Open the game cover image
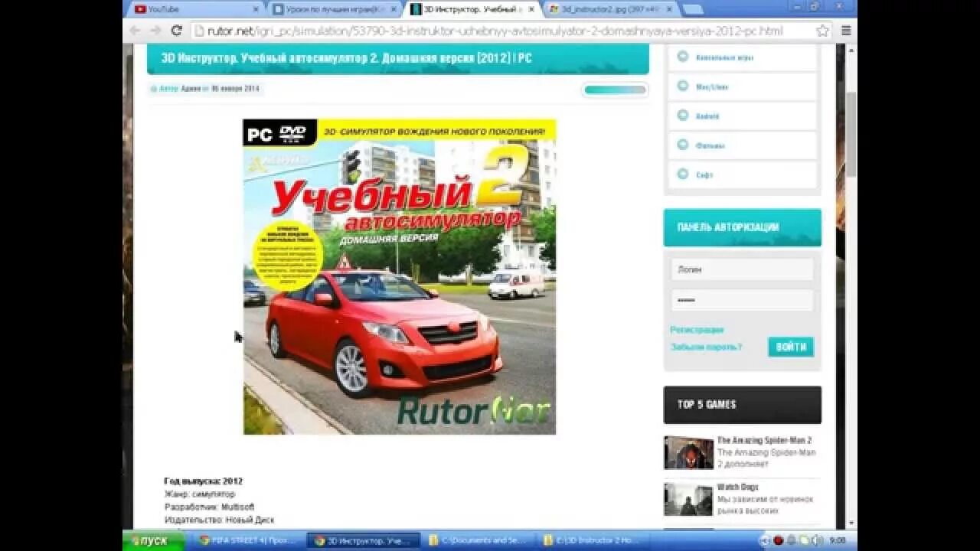The width and height of the screenshot is (980, 551). click(x=400, y=277)
